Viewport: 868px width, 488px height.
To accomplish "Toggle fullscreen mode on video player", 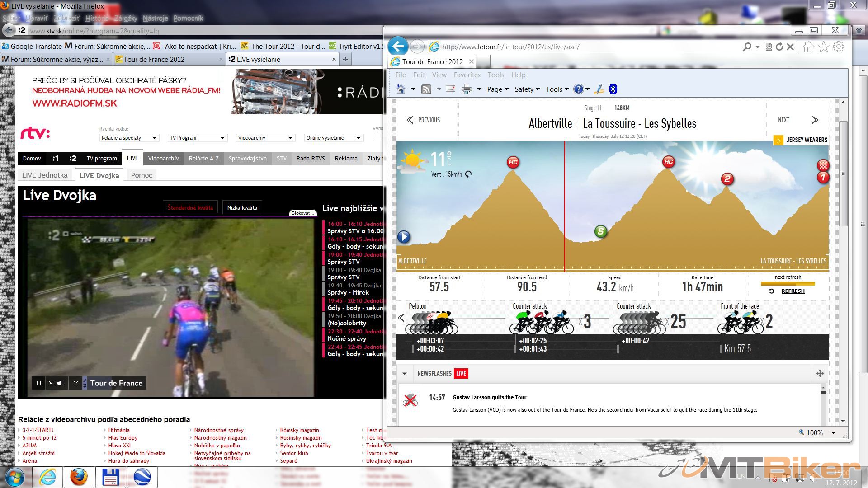I will point(76,383).
